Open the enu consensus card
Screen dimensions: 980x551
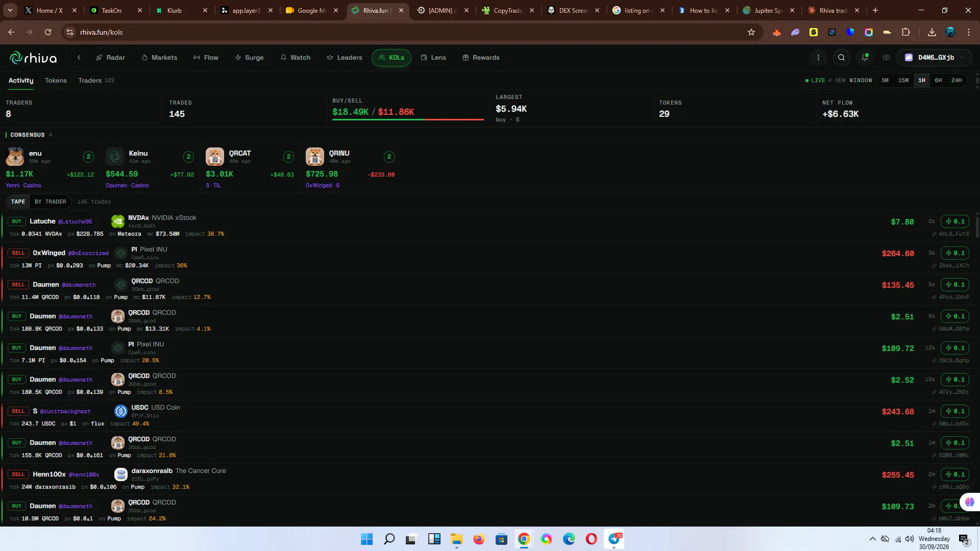click(50, 168)
